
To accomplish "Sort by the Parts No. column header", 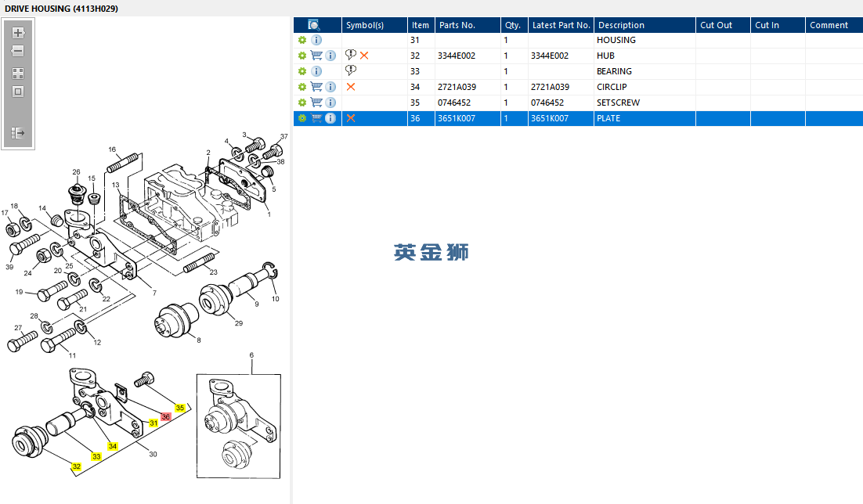I will pyautogui.click(x=468, y=25).
